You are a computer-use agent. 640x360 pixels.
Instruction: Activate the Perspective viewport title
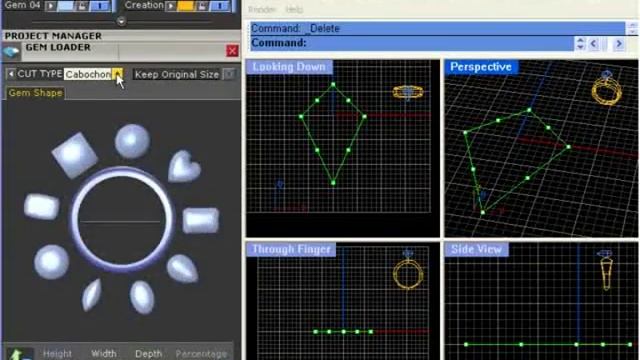point(481,67)
